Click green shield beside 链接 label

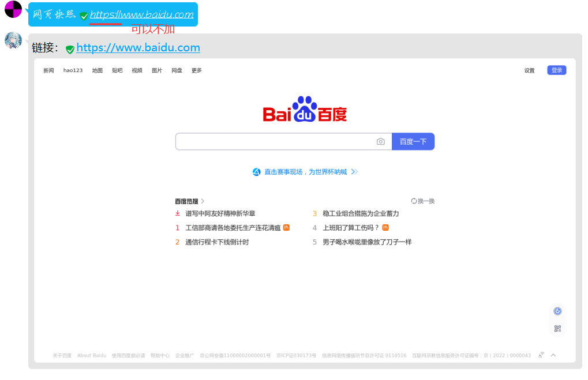point(70,50)
